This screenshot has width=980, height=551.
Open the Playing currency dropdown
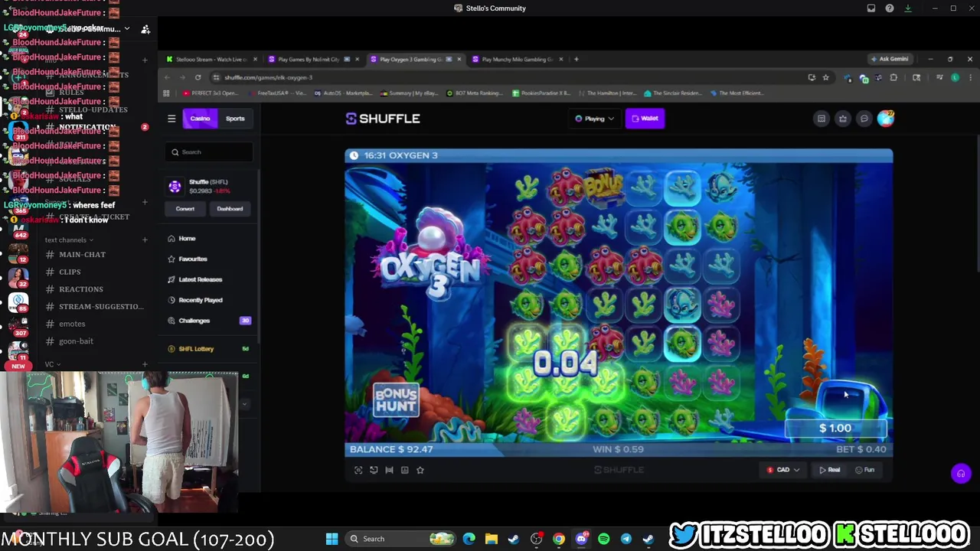pyautogui.click(x=595, y=119)
